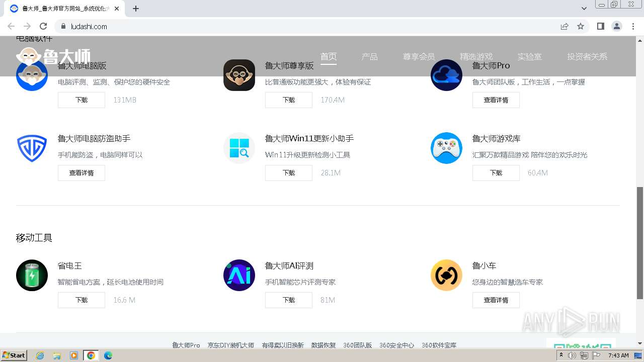
Task: Open the 360安全中心 footer link
Action: click(397, 345)
